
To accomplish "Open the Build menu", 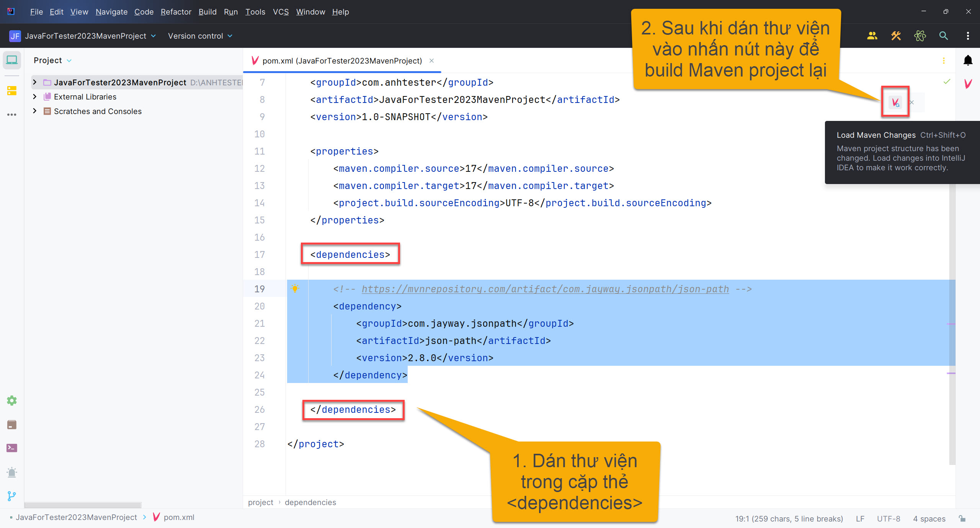I will [x=207, y=12].
